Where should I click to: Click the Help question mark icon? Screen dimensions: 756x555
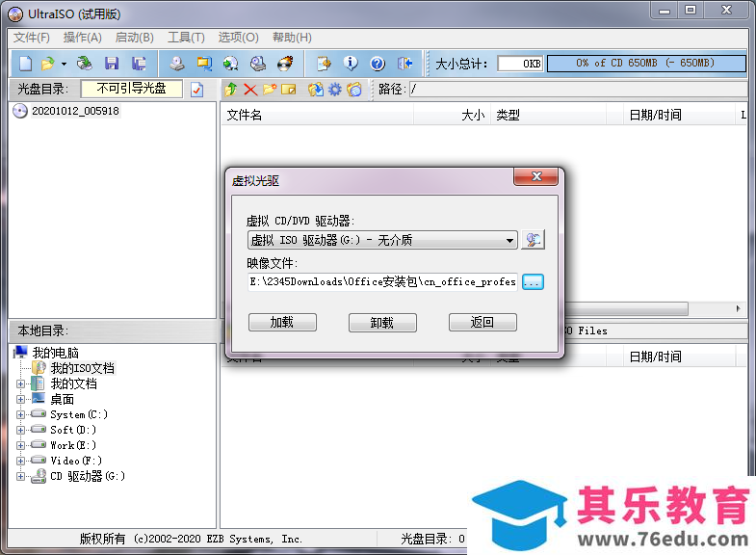point(378,64)
